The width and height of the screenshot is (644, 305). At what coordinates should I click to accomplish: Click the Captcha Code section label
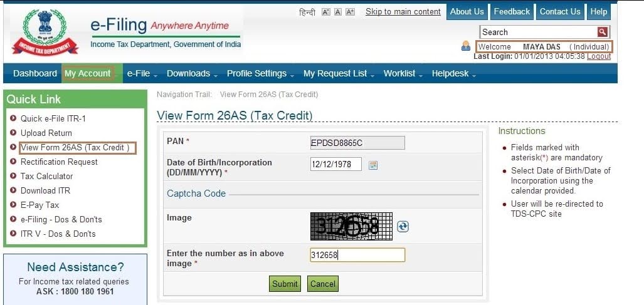coord(196,194)
